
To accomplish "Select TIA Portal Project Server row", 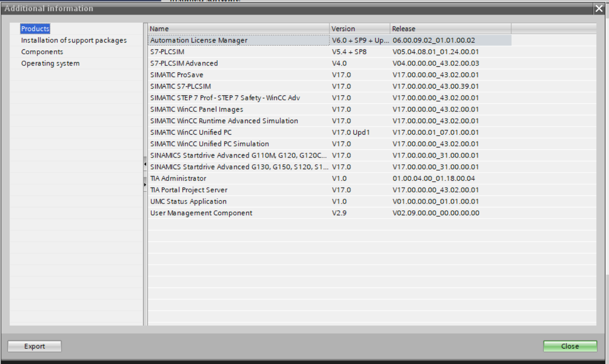I will (330, 190).
